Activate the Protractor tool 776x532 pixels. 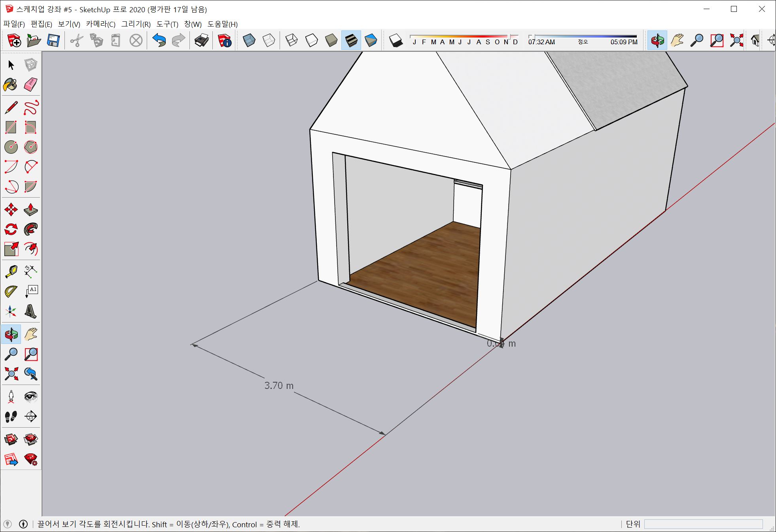11,292
